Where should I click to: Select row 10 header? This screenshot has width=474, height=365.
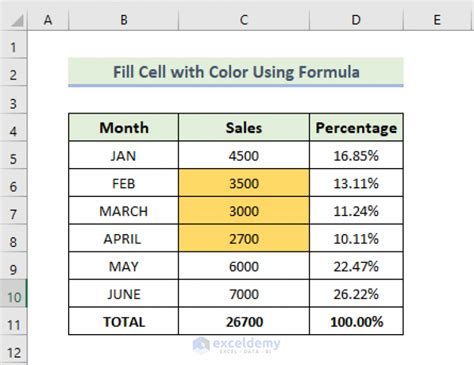[14, 294]
